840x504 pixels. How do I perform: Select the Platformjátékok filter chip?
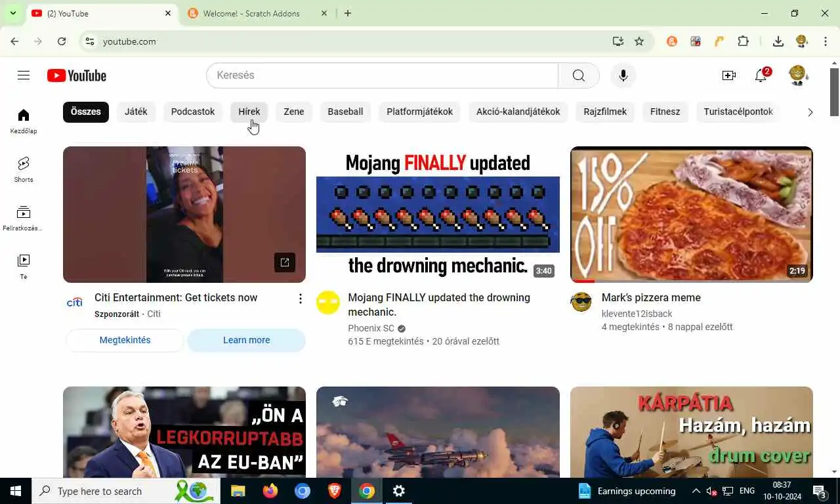click(x=420, y=112)
